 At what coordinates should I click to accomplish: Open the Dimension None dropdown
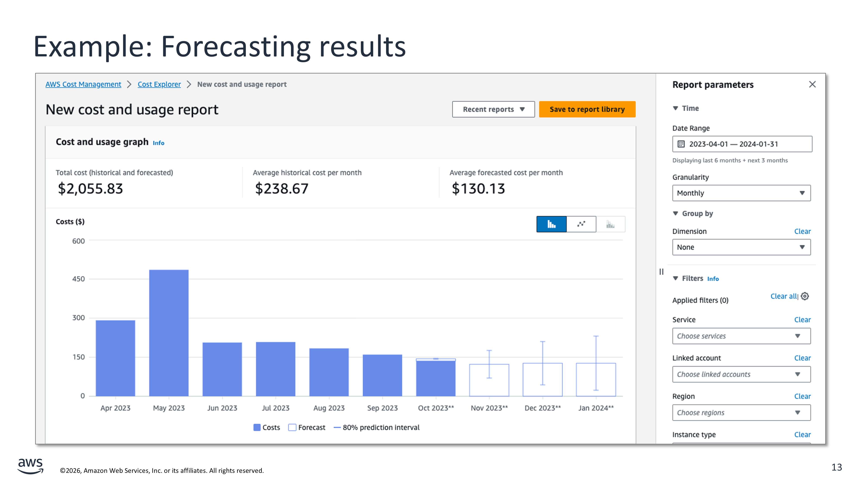(x=741, y=247)
